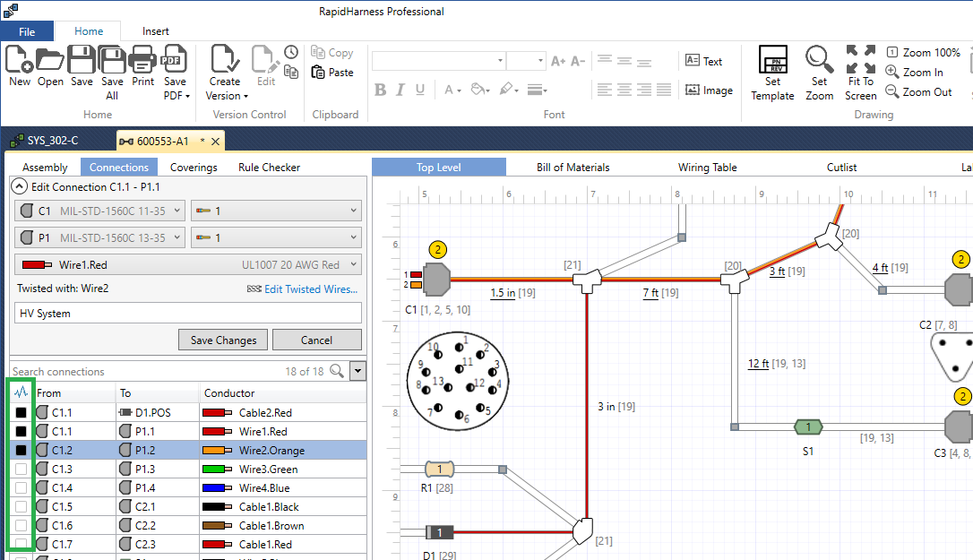Click Zoom In
The image size is (973, 560).
coord(914,72)
